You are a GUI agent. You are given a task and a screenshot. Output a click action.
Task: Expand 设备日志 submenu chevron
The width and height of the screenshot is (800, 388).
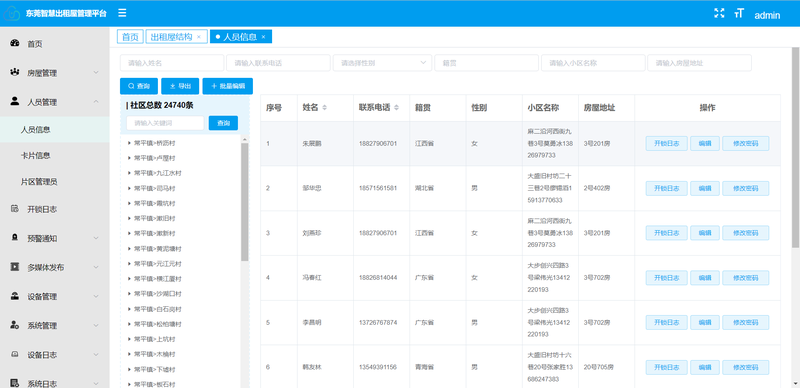96,355
